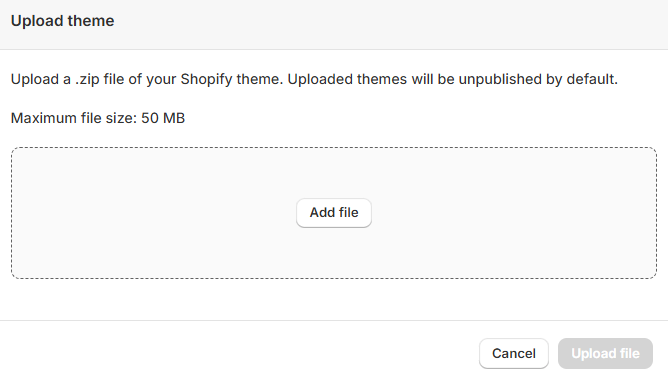
Task: Click the Add file button
Action: (334, 213)
